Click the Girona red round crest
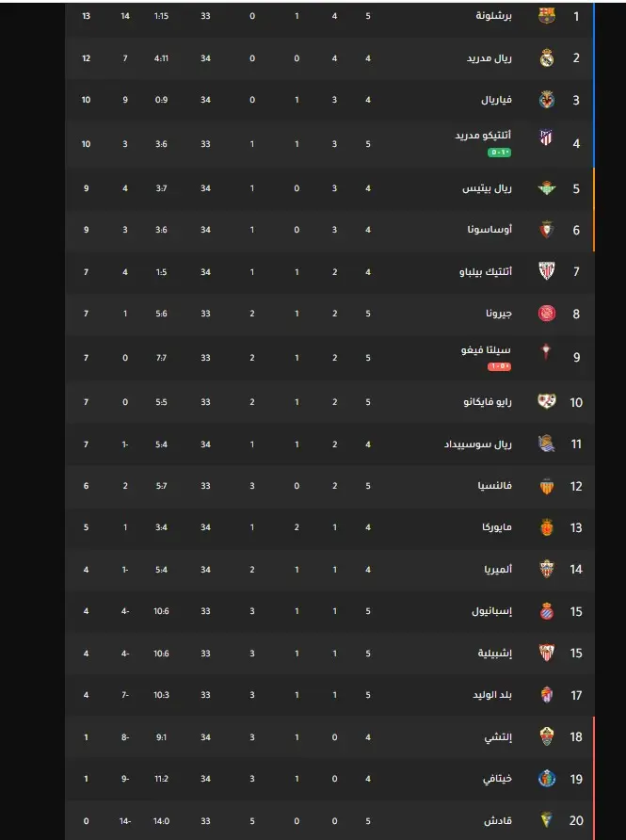This screenshot has height=840, width=626. point(547,314)
